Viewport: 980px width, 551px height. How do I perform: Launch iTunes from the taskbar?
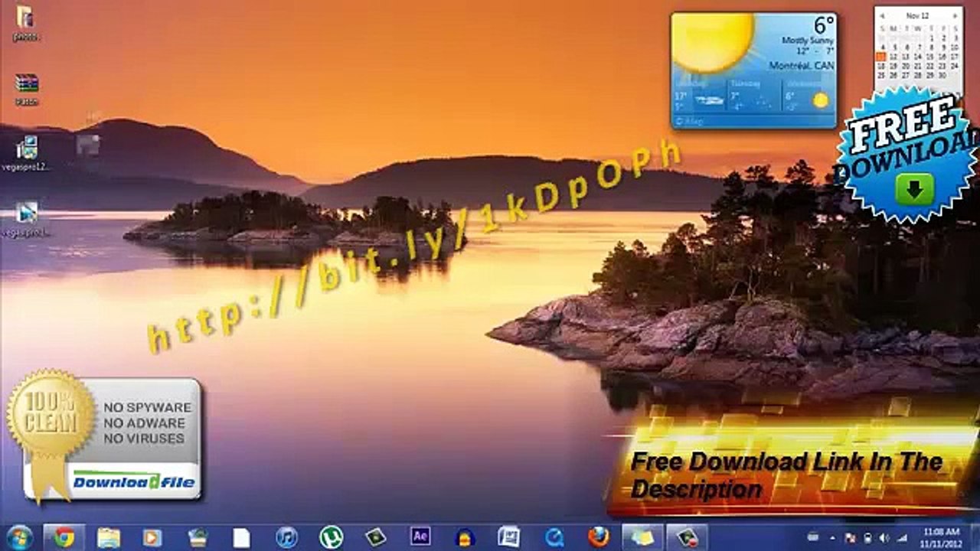tap(286, 538)
